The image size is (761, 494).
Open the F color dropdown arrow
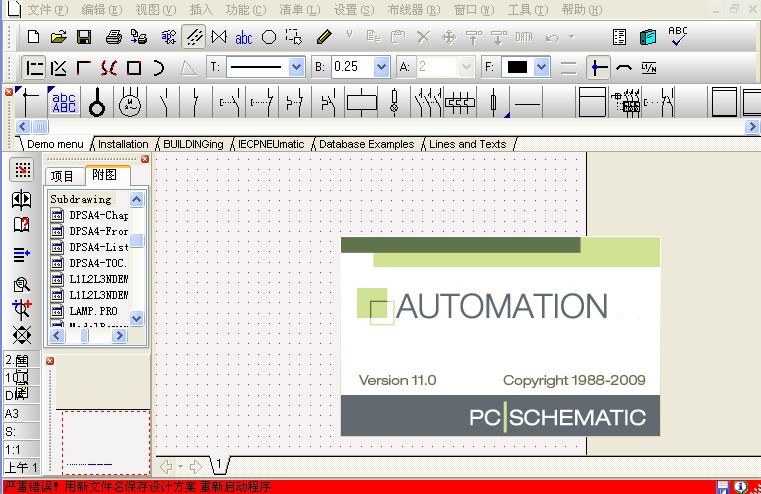click(542, 67)
